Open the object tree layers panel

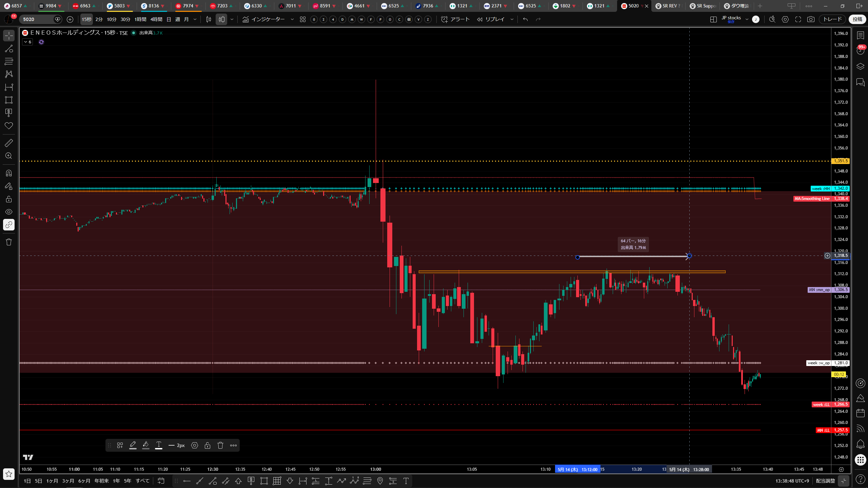point(860,66)
